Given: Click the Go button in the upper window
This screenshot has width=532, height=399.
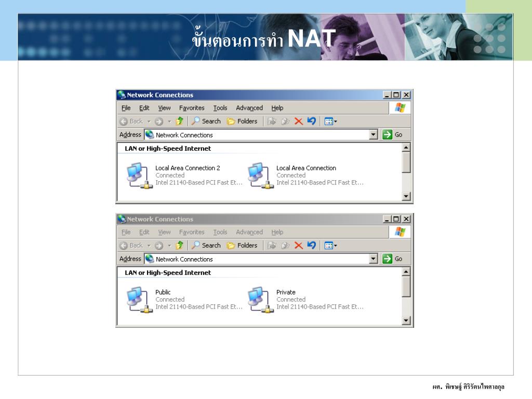Looking at the screenshot, I should click(x=392, y=135).
